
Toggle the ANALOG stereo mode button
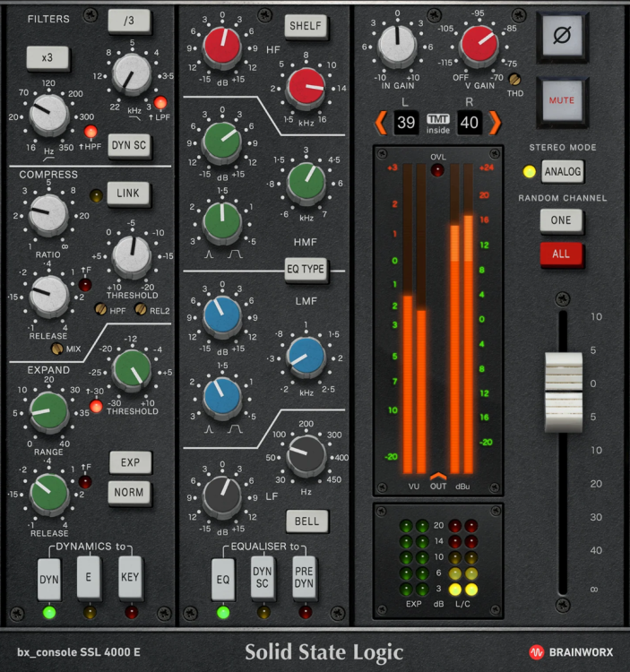tap(562, 171)
